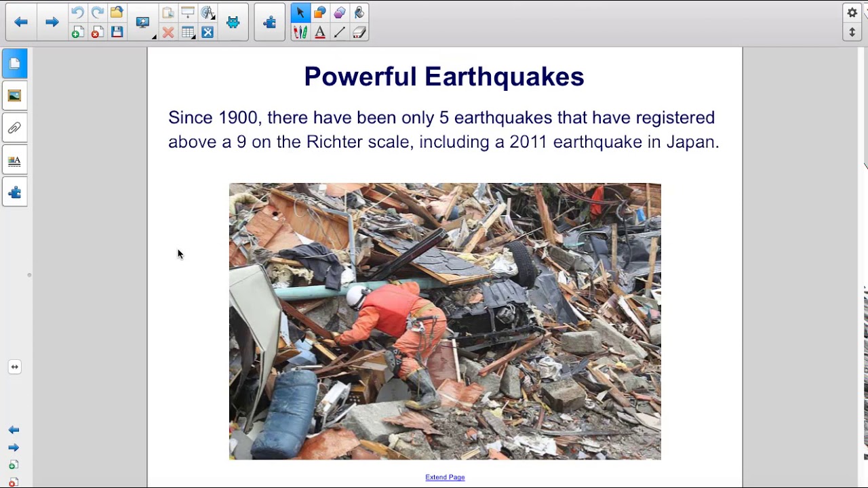The image size is (868, 488).
Task: Open the Add-ons sidebar tab
Action: (14, 193)
